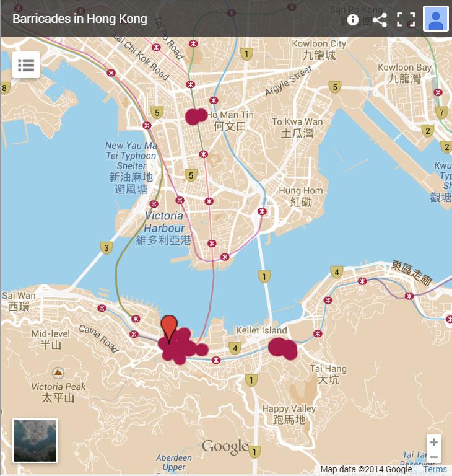This screenshot has height=476, width=452.
Task: Switch to satellite imagery thumbnail
Action: pos(35,441)
